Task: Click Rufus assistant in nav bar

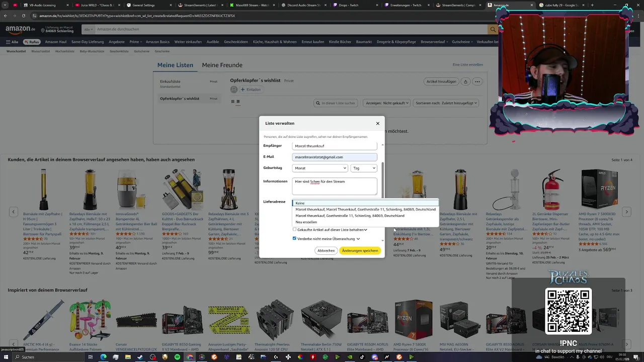Action: tap(33, 42)
